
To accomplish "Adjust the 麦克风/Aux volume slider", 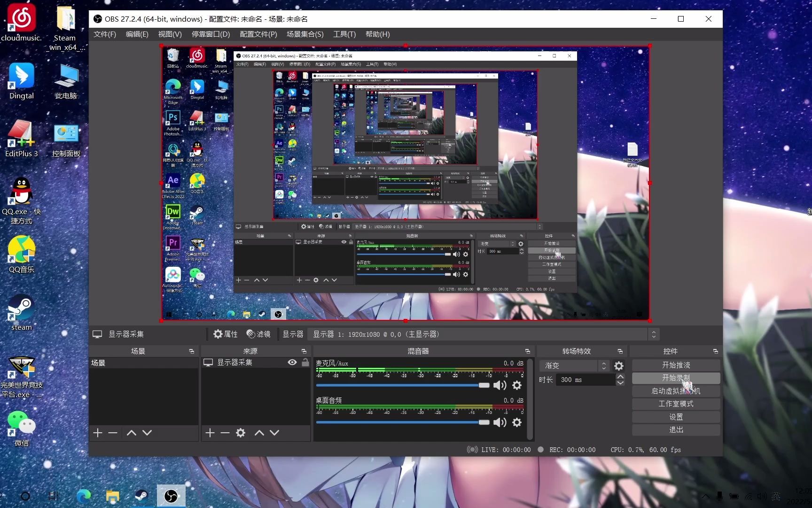I will click(x=403, y=385).
